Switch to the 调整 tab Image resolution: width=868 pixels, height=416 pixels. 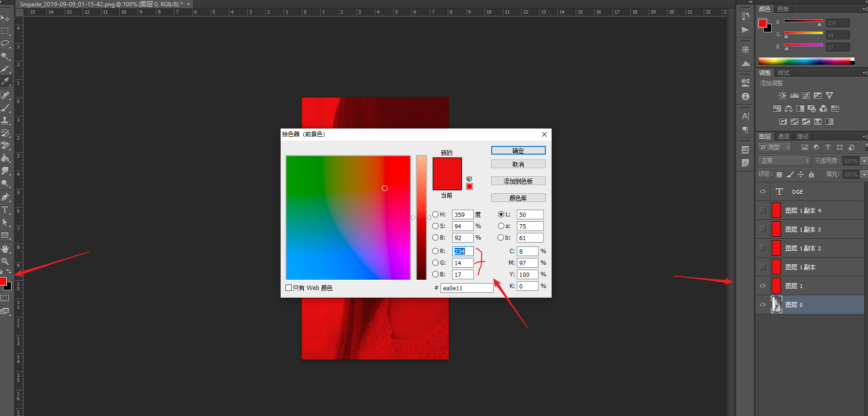coord(765,73)
